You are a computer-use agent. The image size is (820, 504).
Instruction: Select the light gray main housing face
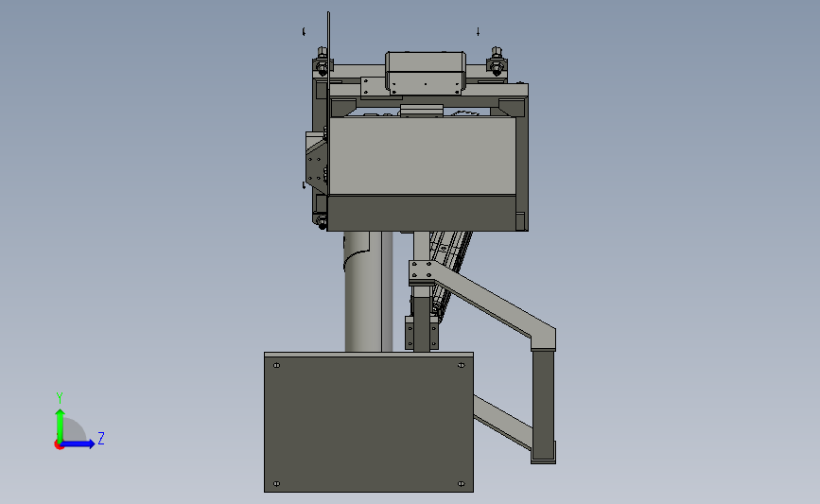point(422,156)
